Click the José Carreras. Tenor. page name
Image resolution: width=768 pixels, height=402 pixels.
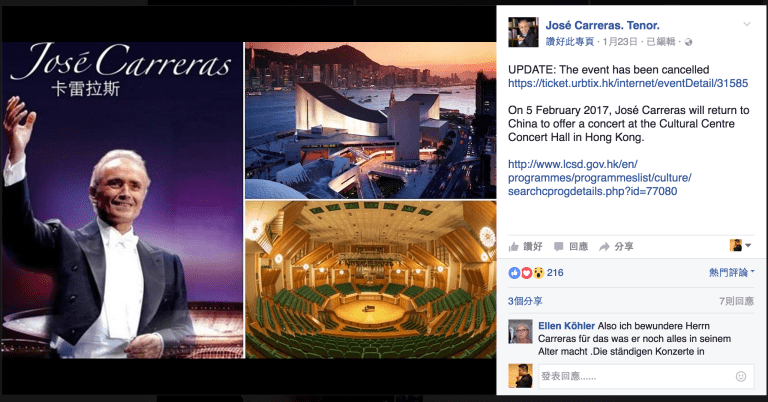(602, 25)
